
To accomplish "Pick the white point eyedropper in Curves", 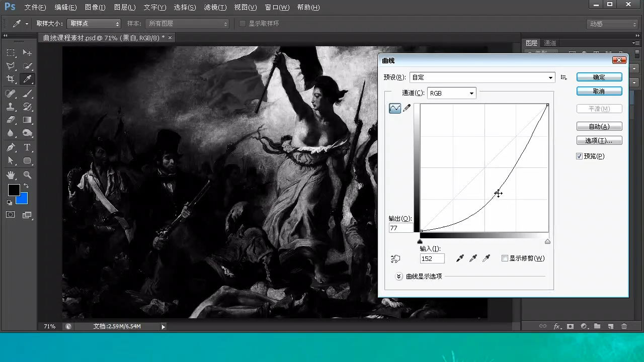I will pyautogui.click(x=486, y=258).
